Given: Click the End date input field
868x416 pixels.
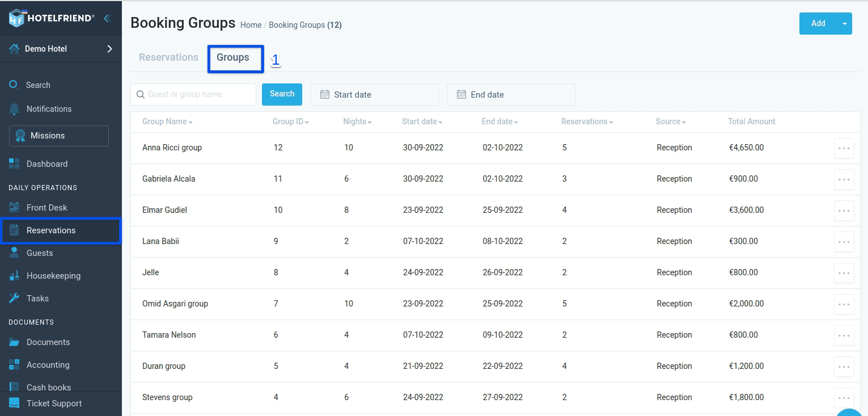Looking at the screenshot, I should [511, 95].
